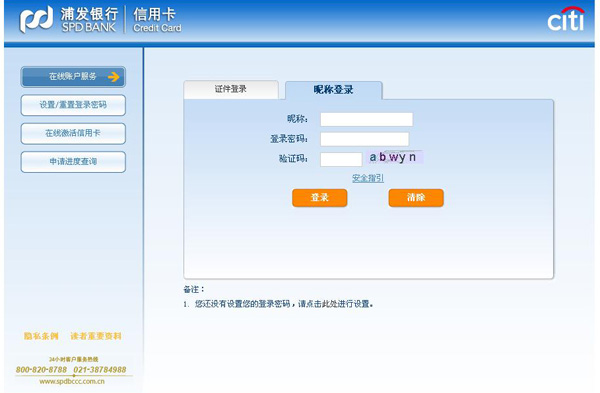Click the 请点击此处进行设置 note text
600x393 pixels.
pyautogui.click(x=335, y=304)
